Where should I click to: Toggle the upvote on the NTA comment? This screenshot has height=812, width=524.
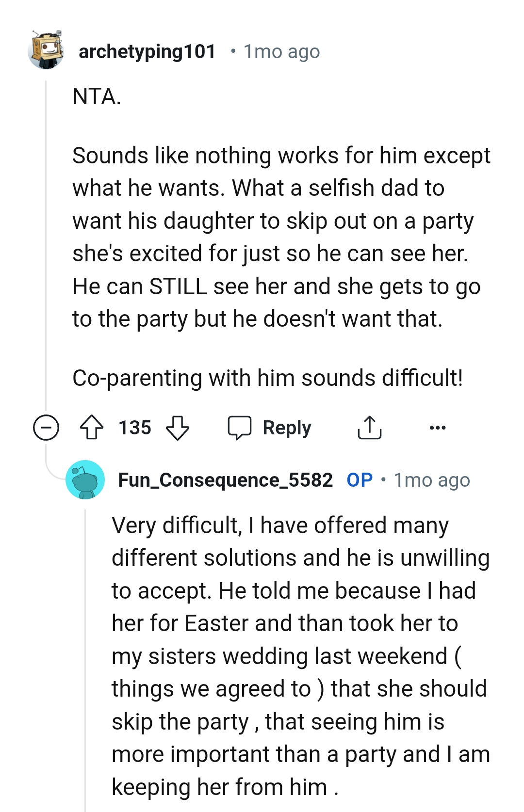(x=93, y=427)
